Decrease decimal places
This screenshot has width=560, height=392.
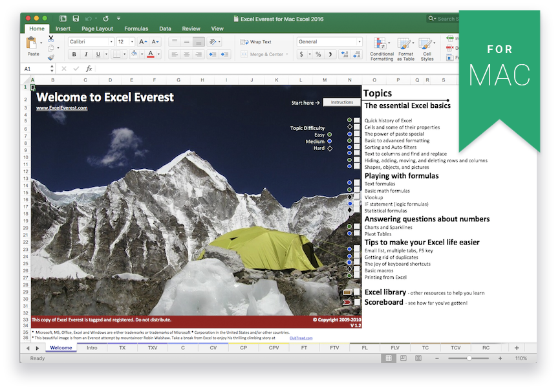point(357,54)
